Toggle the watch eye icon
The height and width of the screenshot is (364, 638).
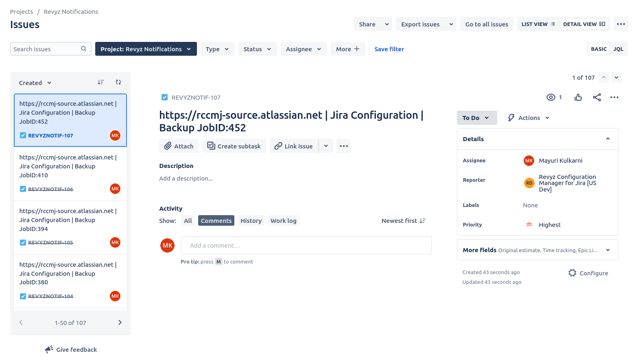[x=551, y=97]
